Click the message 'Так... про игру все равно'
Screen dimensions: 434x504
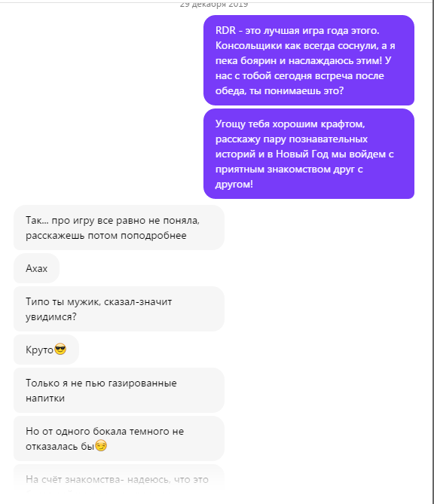[x=118, y=228]
